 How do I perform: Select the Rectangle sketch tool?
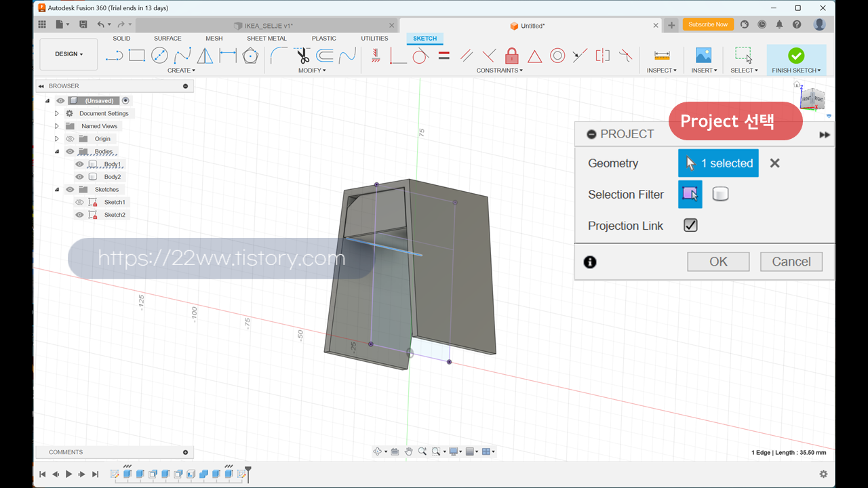click(x=137, y=56)
